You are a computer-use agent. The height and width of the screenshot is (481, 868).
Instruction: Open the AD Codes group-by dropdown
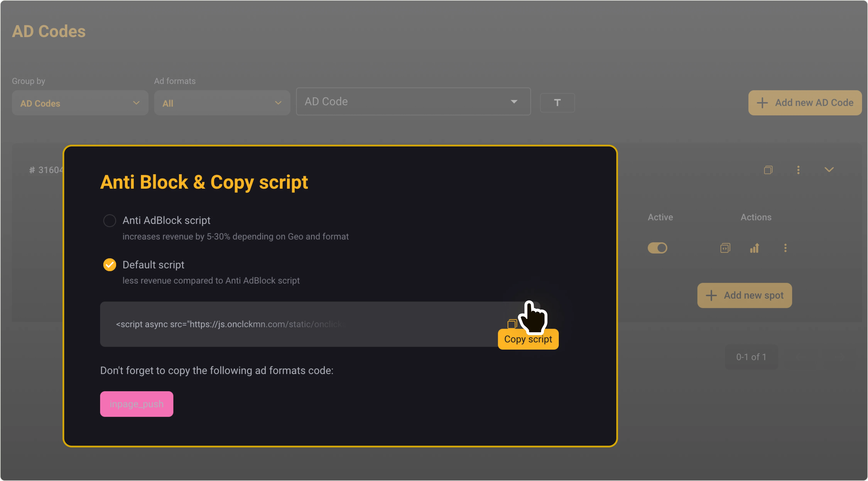80,103
